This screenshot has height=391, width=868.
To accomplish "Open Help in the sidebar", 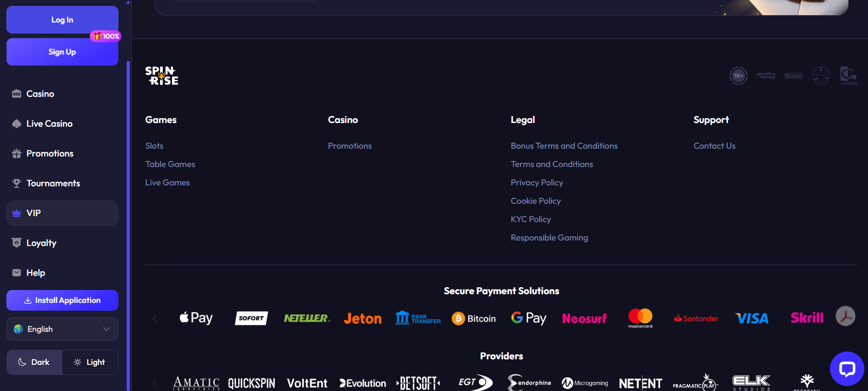I will (62, 273).
